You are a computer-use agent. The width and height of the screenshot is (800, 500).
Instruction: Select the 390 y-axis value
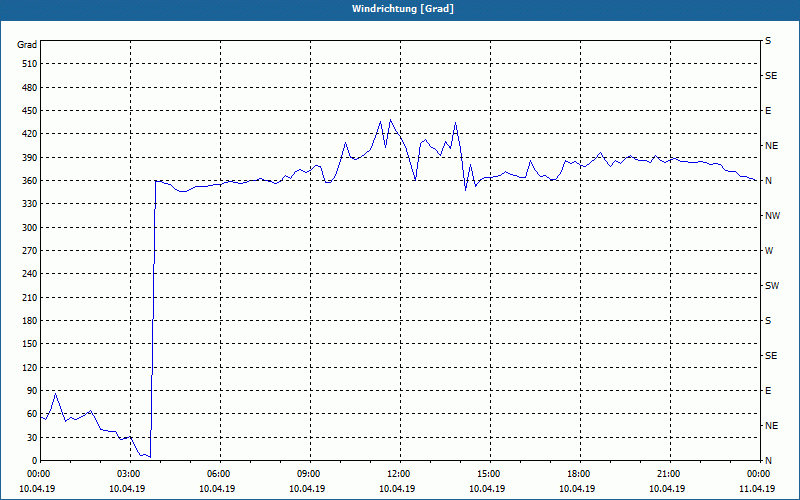coord(30,157)
